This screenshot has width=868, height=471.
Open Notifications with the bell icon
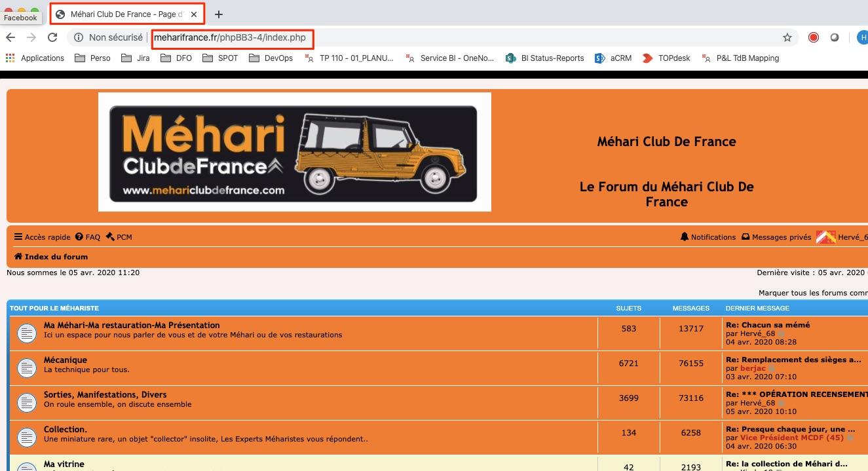pos(708,237)
